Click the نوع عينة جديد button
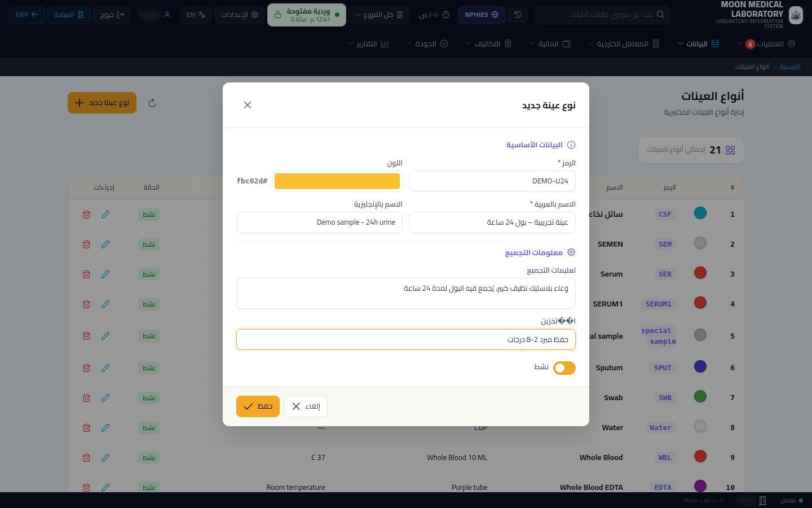 pos(102,103)
